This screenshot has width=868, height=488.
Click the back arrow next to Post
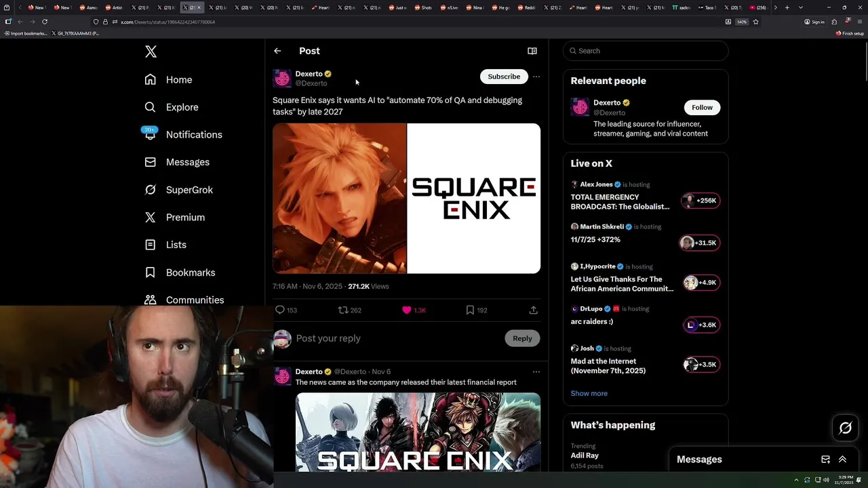click(x=277, y=51)
